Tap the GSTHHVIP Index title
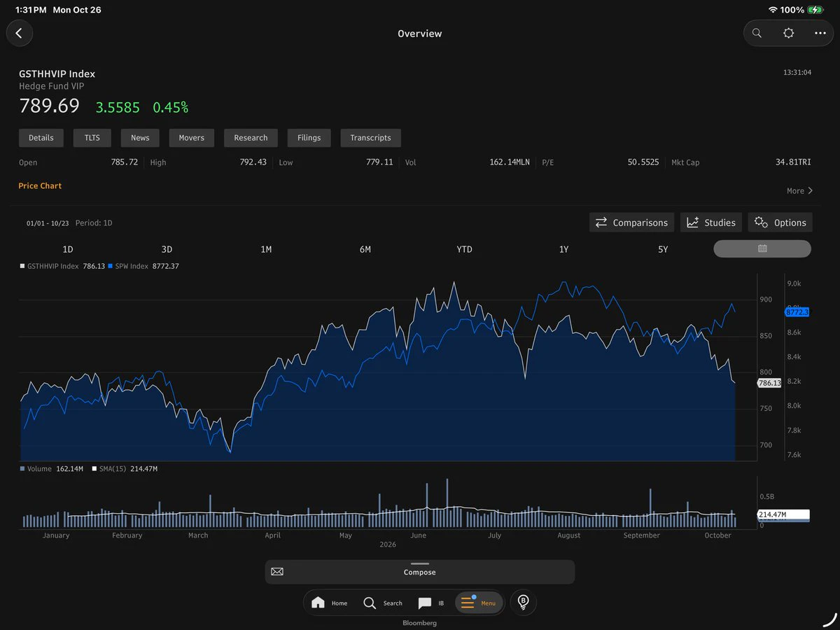840x630 pixels. coord(57,73)
